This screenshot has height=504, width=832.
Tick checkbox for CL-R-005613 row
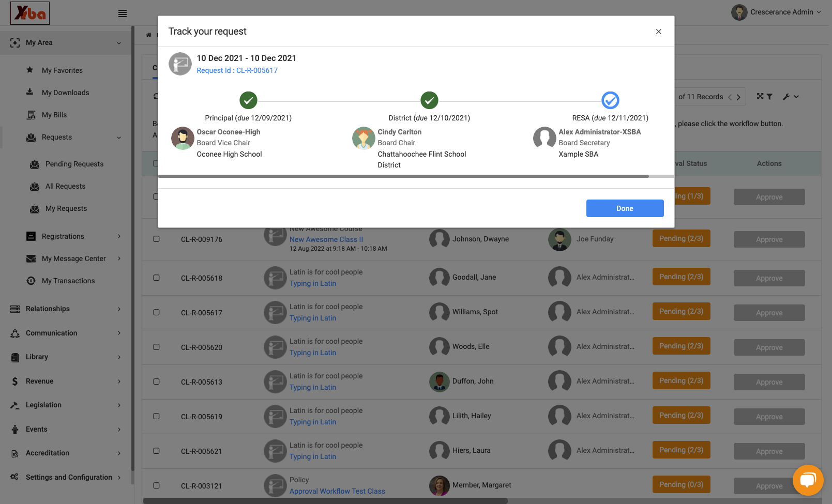click(156, 381)
